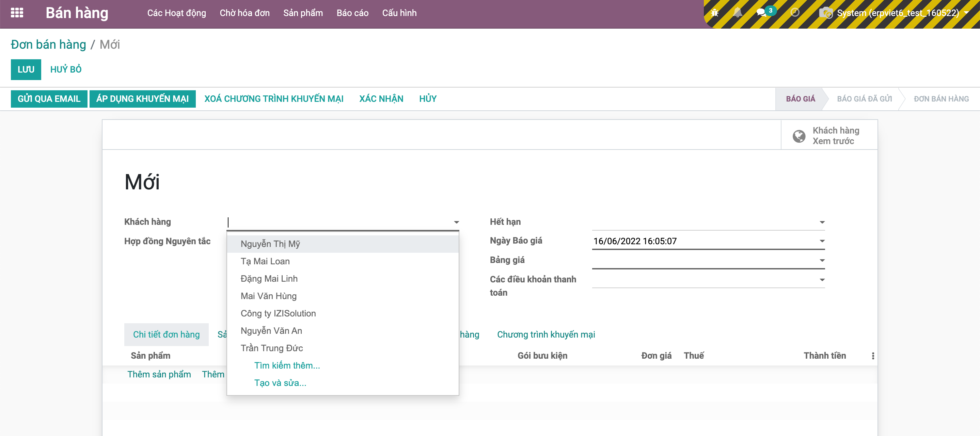Image resolution: width=980 pixels, height=436 pixels.
Task: Open the Chờ hóa đơn menu
Action: click(244, 13)
